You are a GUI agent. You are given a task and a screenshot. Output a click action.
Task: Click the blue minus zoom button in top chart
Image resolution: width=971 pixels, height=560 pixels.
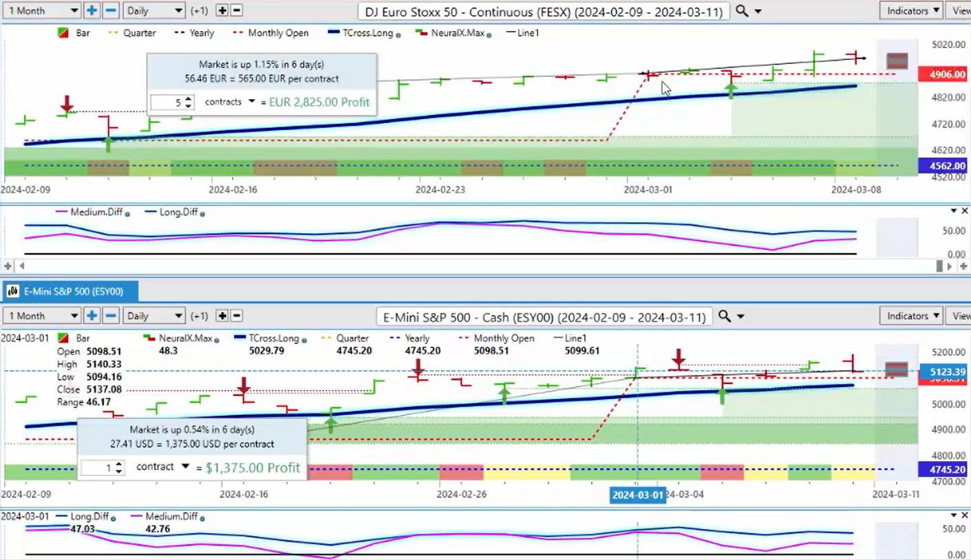111,11
